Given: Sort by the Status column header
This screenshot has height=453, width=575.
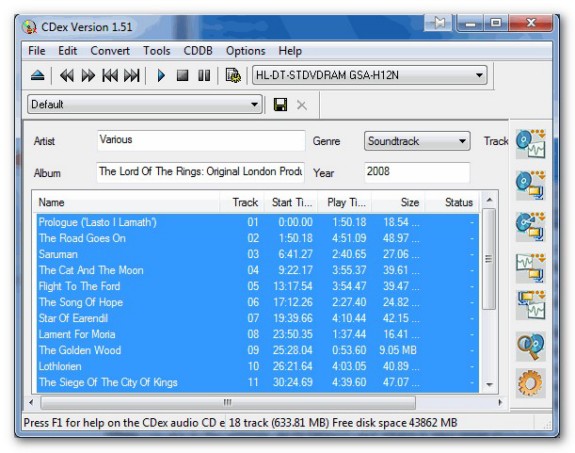Looking at the screenshot, I should [452, 202].
